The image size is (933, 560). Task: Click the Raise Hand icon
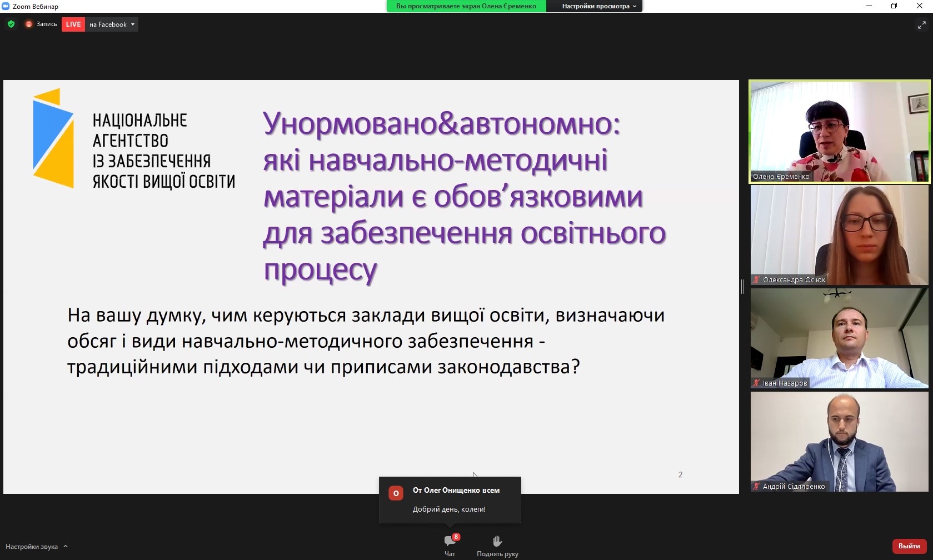point(497,542)
